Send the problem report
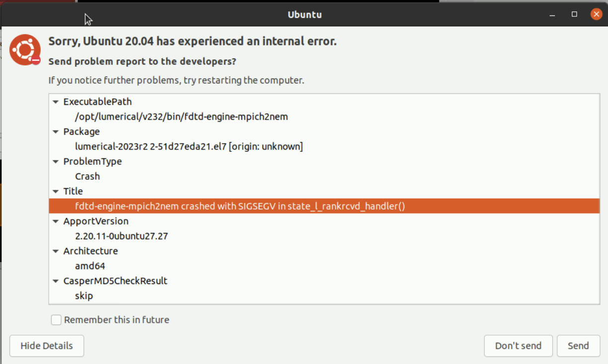The width and height of the screenshot is (608, 364). 578,346
